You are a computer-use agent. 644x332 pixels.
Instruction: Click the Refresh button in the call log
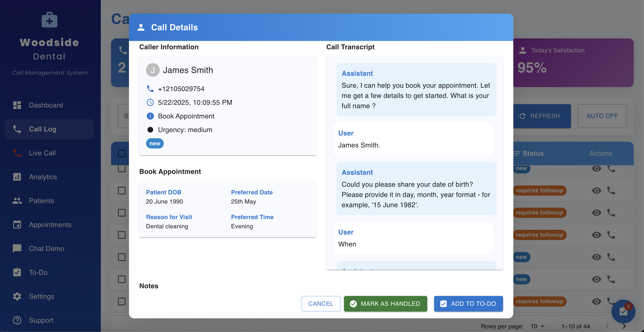(542, 116)
